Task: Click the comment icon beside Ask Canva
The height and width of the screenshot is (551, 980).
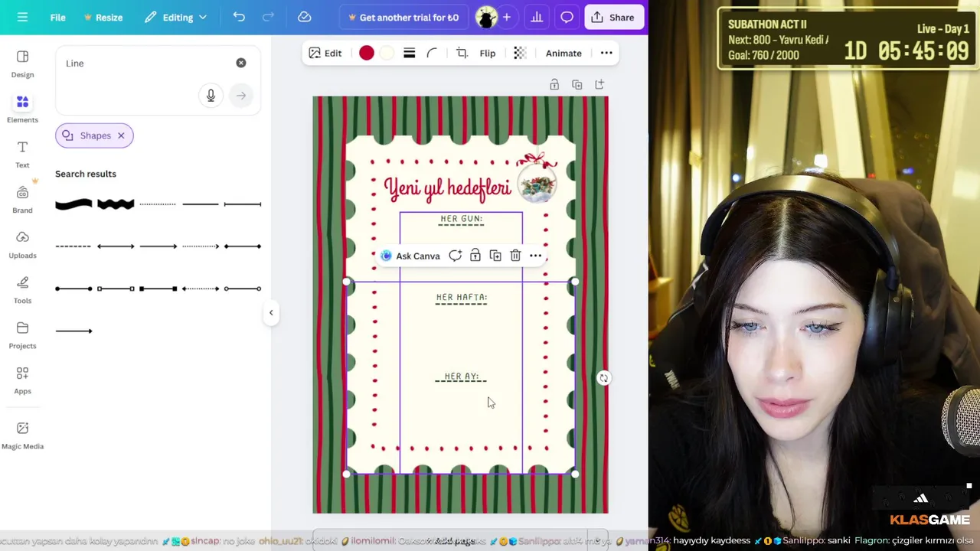Action: [x=456, y=256]
